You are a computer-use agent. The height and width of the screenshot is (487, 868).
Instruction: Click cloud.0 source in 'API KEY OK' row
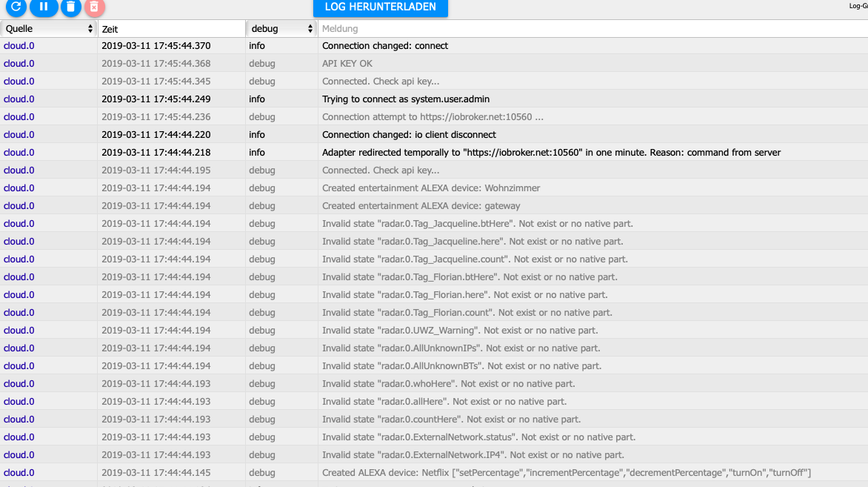pyautogui.click(x=19, y=64)
